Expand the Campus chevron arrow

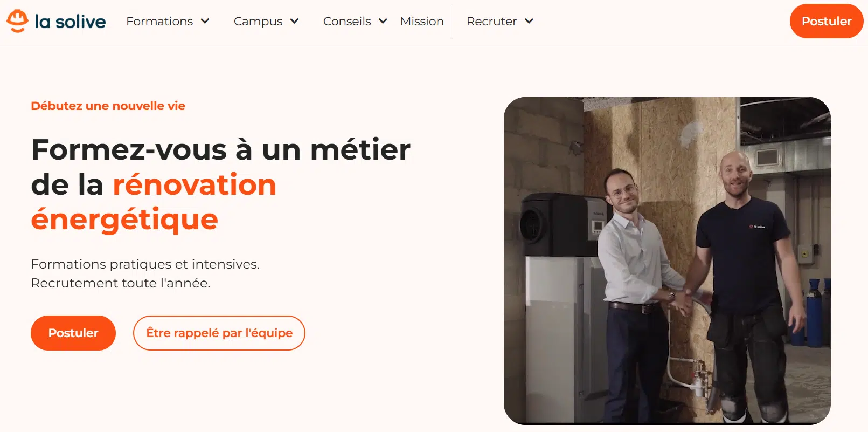294,22
